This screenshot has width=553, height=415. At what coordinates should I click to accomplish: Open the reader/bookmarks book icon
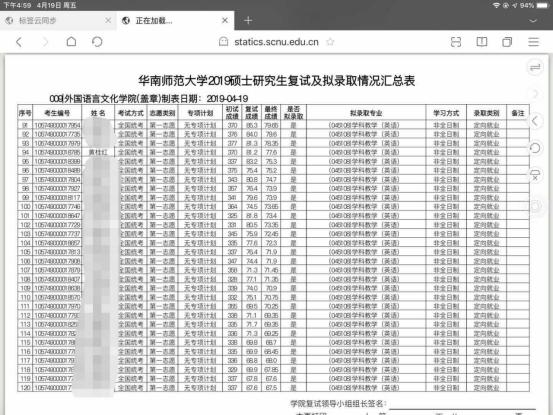(481, 42)
